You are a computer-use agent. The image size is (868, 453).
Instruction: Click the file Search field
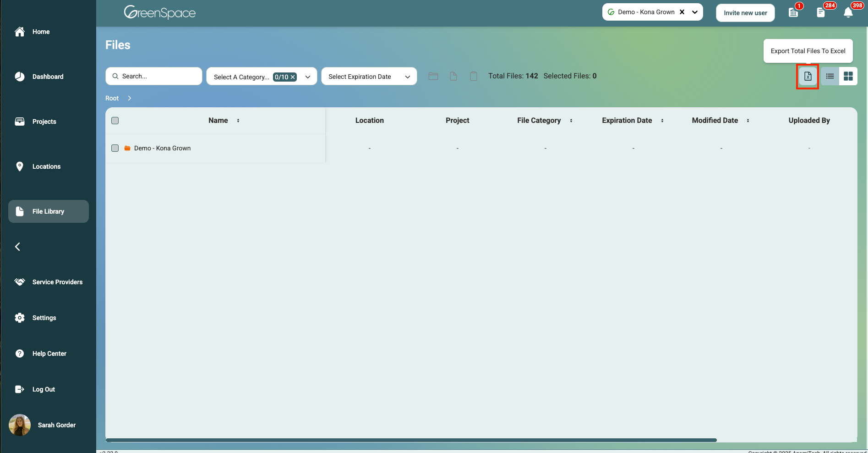coord(154,76)
